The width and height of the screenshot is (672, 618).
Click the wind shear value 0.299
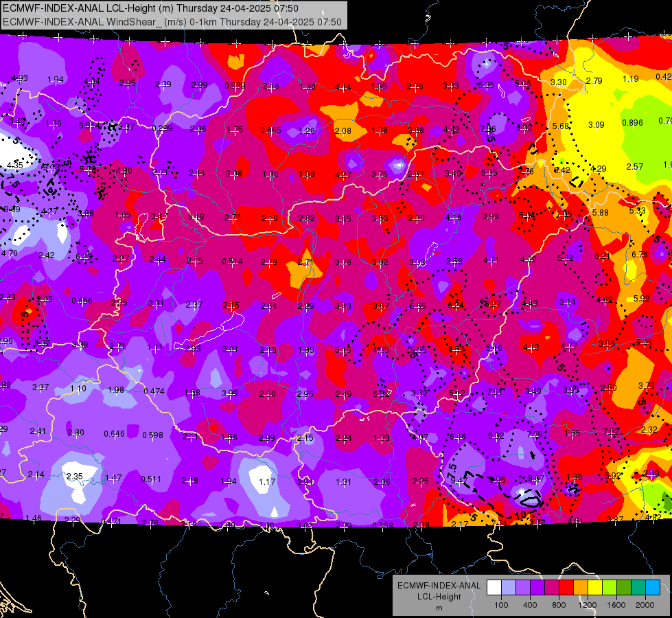(163, 128)
